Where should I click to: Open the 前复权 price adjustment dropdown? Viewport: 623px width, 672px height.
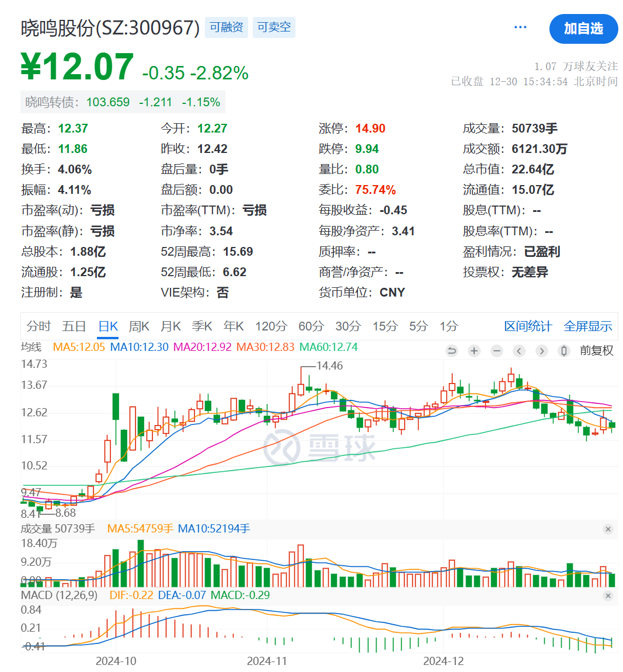click(x=597, y=350)
